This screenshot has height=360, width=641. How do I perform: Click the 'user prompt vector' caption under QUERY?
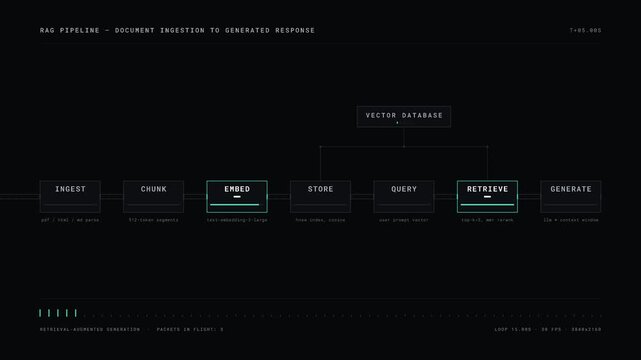(x=404, y=220)
